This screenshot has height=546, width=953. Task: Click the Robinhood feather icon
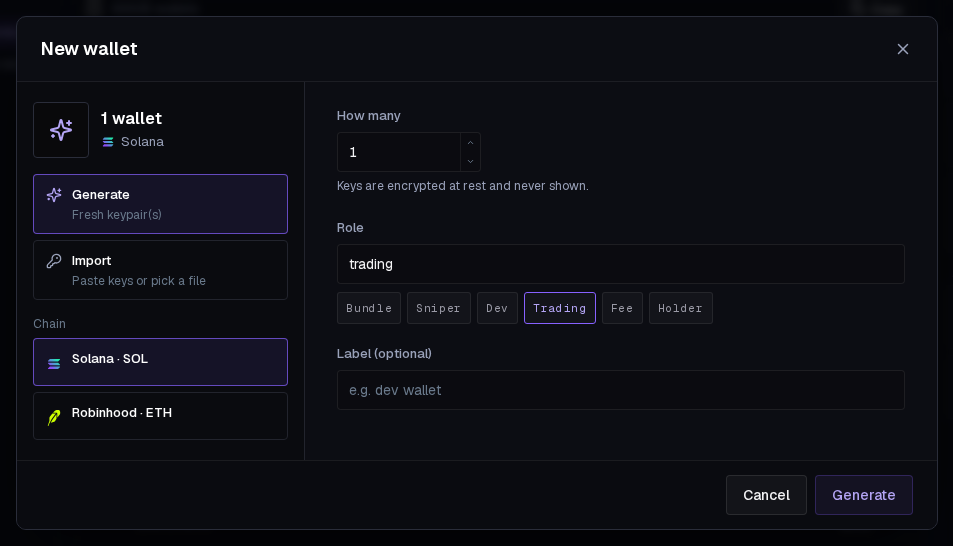click(x=54, y=417)
